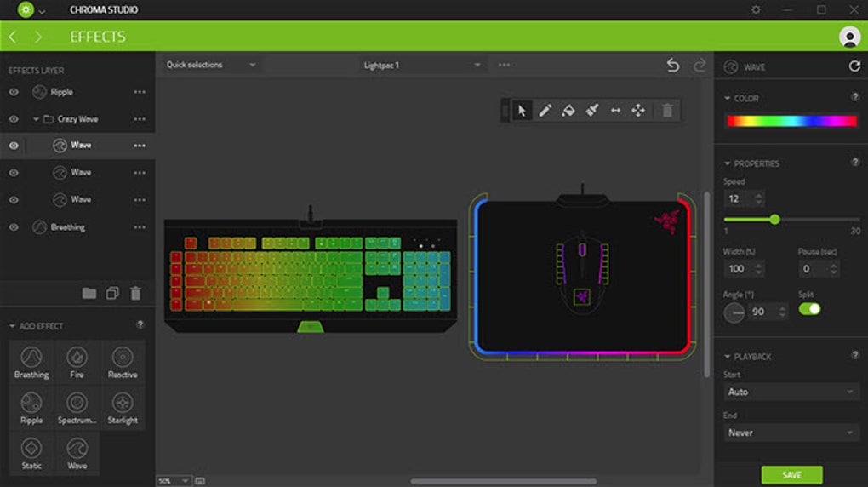Screen dimensions: 868x487
Task: Select the four-way move tool
Action: pos(638,110)
